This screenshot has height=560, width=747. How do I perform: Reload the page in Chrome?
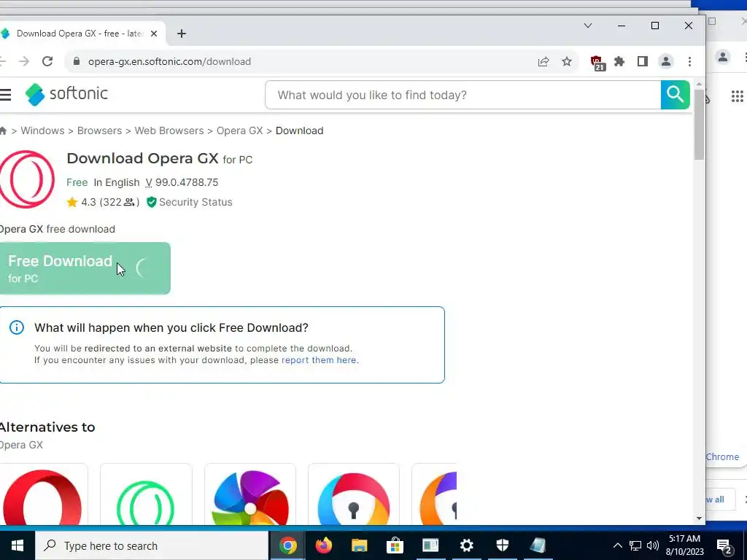click(47, 61)
